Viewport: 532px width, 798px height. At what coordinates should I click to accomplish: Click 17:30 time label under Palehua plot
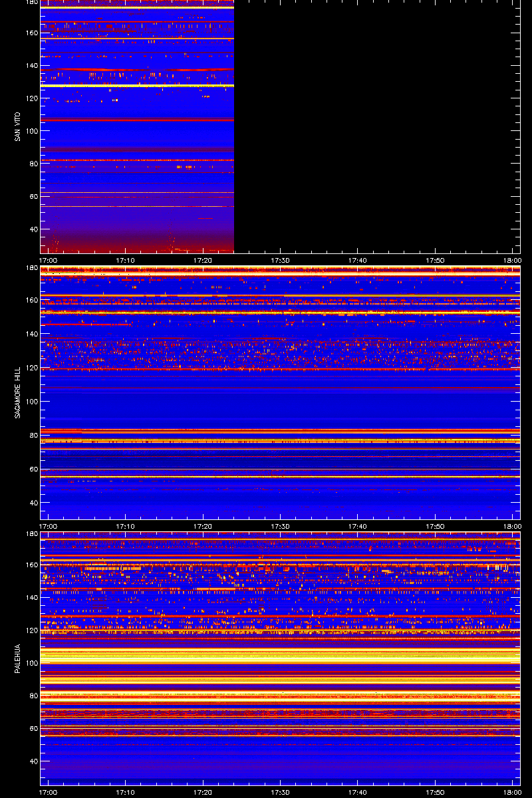tap(280, 792)
